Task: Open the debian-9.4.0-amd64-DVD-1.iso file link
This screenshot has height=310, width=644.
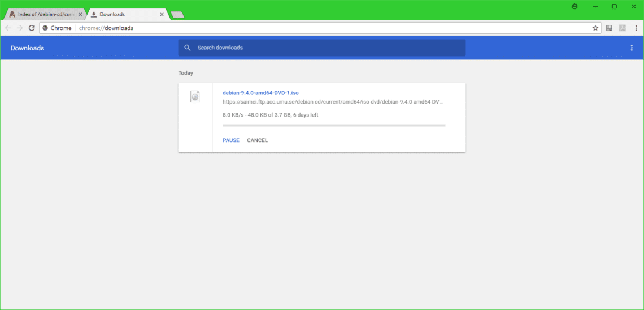Action: [260, 93]
